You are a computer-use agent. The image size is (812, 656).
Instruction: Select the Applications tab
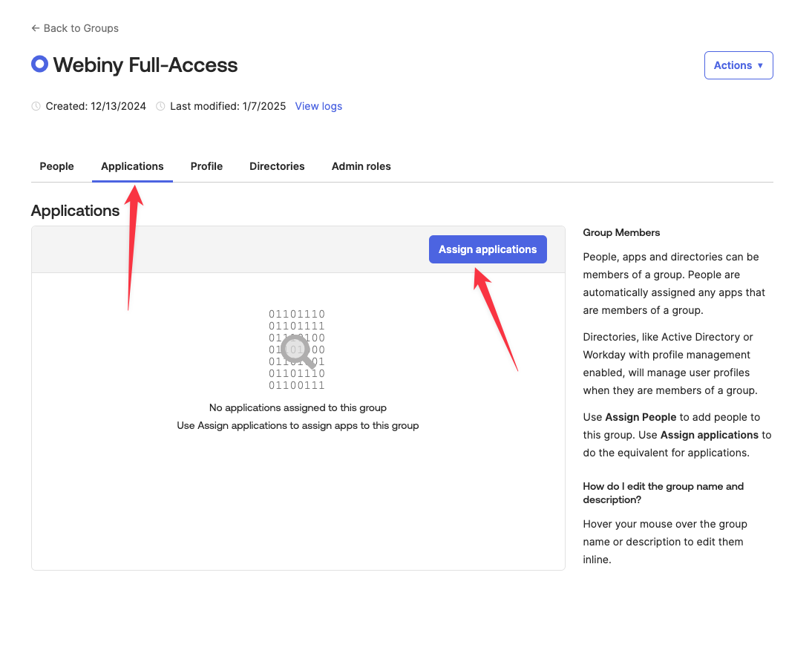coord(132,166)
